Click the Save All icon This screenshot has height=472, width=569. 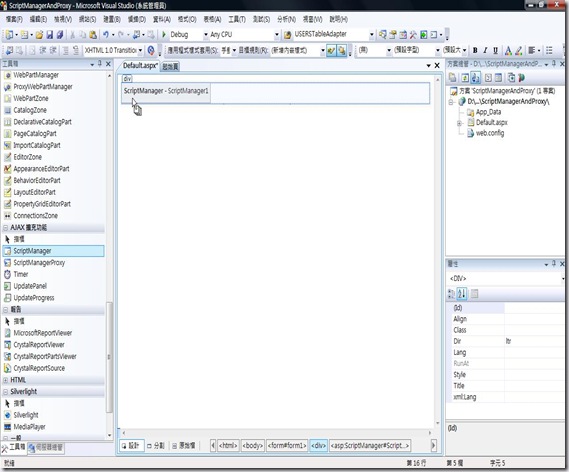click(x=60, y=34)
